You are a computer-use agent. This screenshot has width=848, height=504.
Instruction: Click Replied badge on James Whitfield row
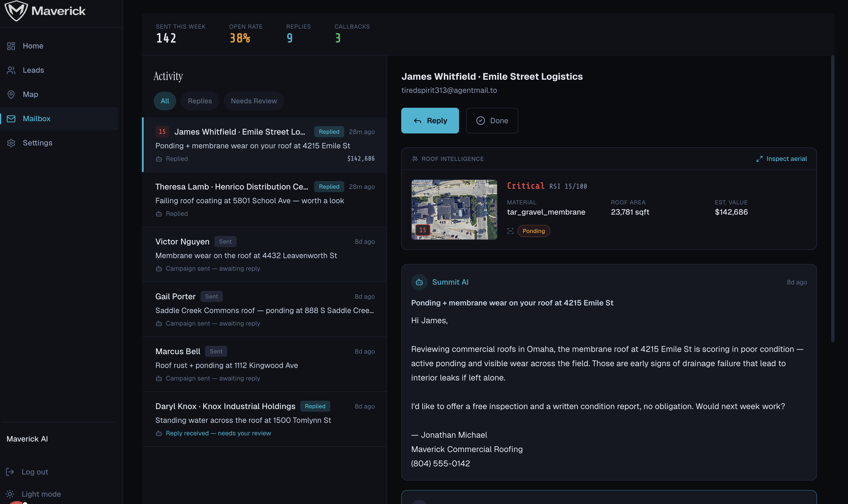(329, 132)
